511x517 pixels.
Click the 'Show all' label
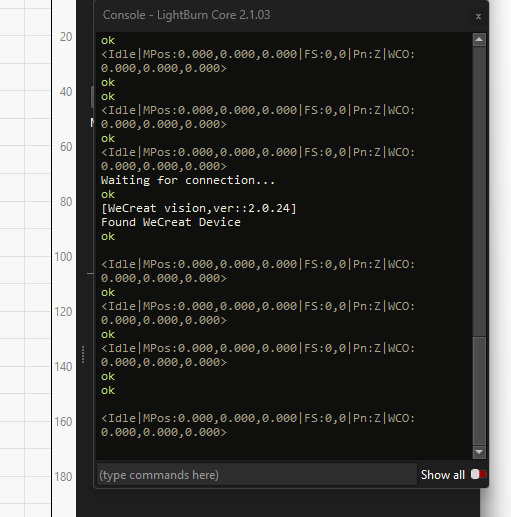pyautogui.click(x=442, y=475)
